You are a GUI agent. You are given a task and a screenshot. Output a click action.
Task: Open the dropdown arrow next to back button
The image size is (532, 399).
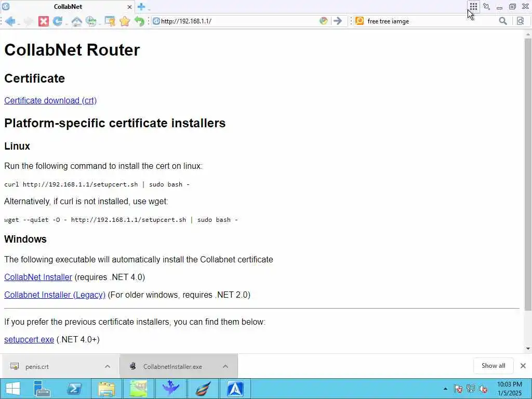[18, 24]
